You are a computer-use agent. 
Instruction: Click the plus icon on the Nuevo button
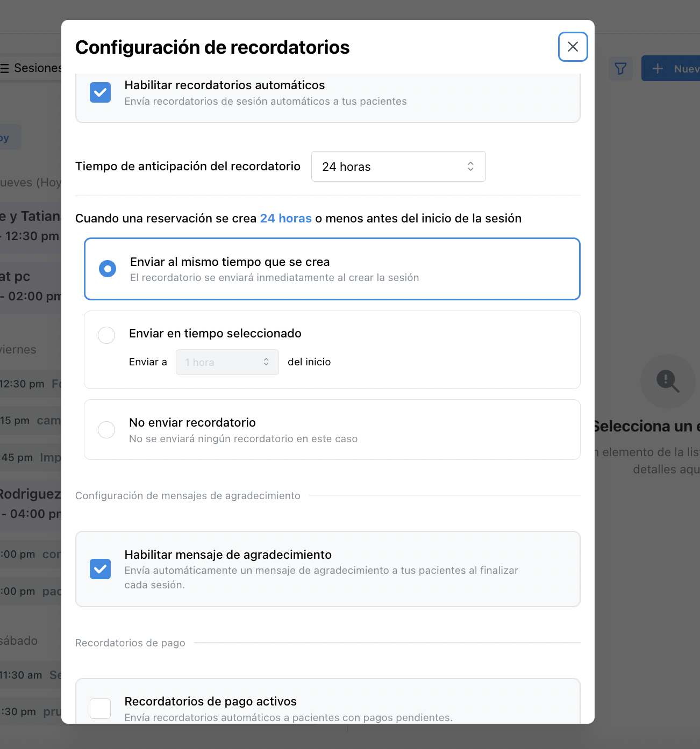pyautogui.click(x=658, y=69)
